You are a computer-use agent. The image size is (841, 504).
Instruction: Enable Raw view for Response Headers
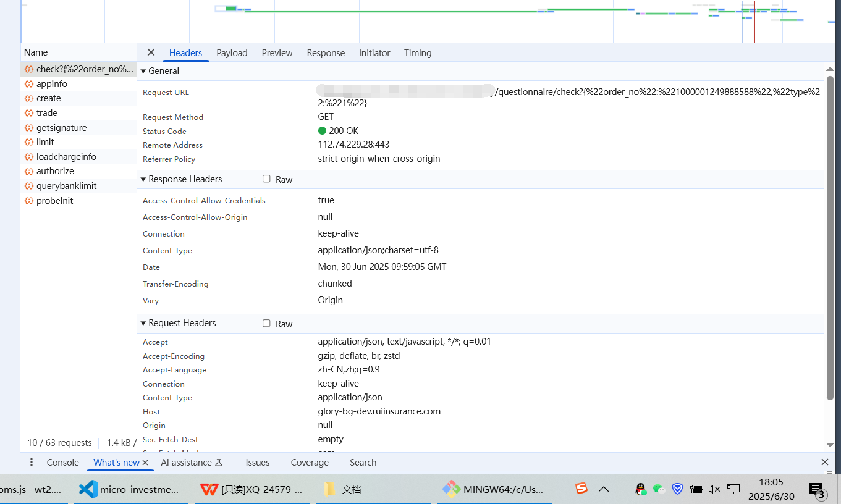(266, 178)
